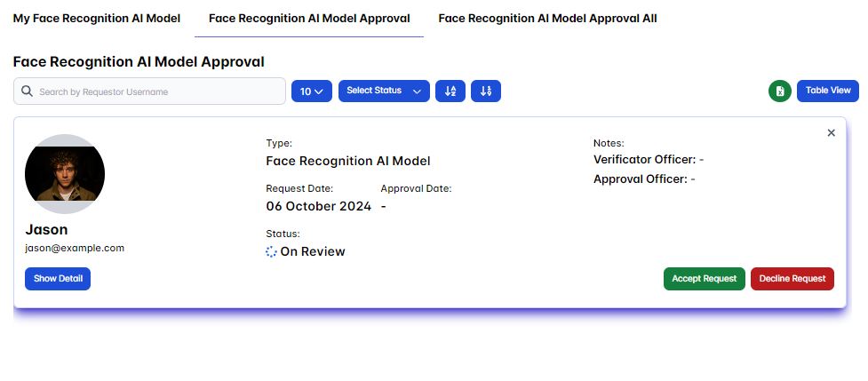Image resolution: width=868 pixels, height=381 pixels.
Task: Click the On Review spinner icon
Action: pyautogui.click(x=271, y=252)
